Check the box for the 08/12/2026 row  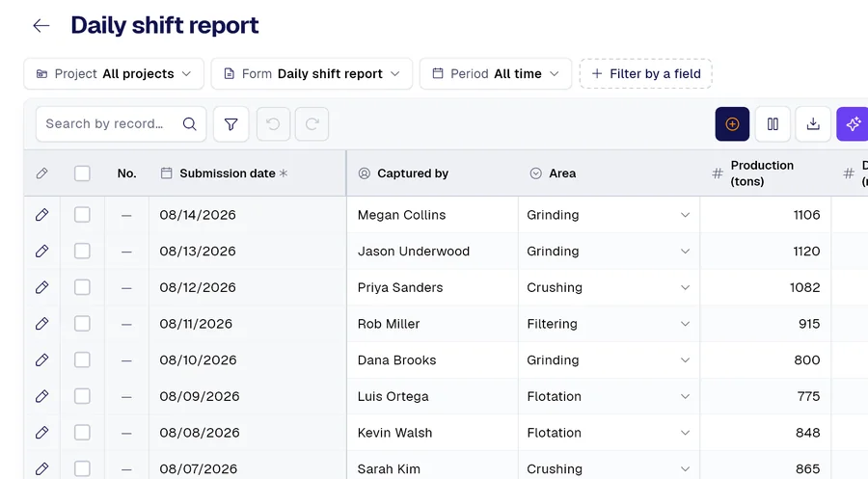tap(82, 287)
